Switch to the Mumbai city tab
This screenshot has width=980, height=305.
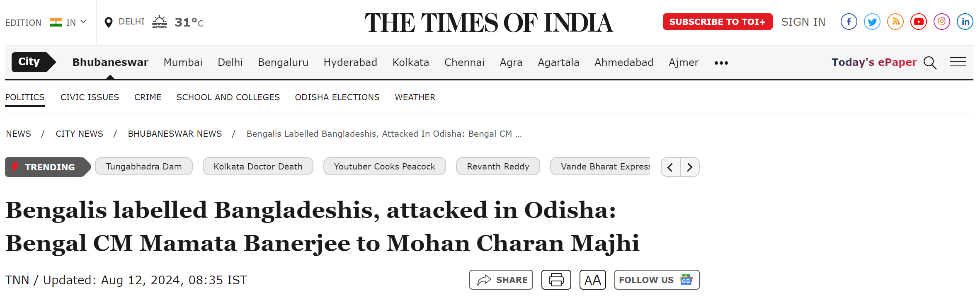183,63
